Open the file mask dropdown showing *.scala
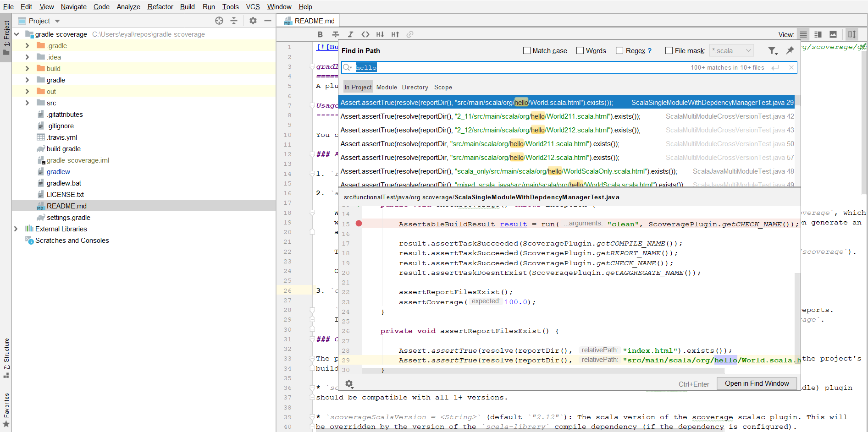This screenshot has width=868, height=432. click(x=748, y=50)
